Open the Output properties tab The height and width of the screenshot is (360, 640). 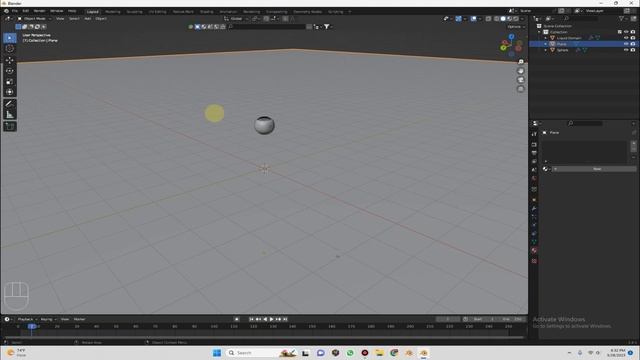pyautogui.click(x=534, y=153)
